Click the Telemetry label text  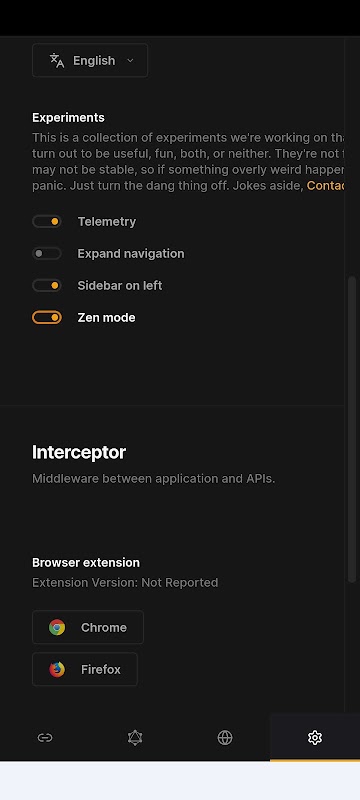coord(107,221)
